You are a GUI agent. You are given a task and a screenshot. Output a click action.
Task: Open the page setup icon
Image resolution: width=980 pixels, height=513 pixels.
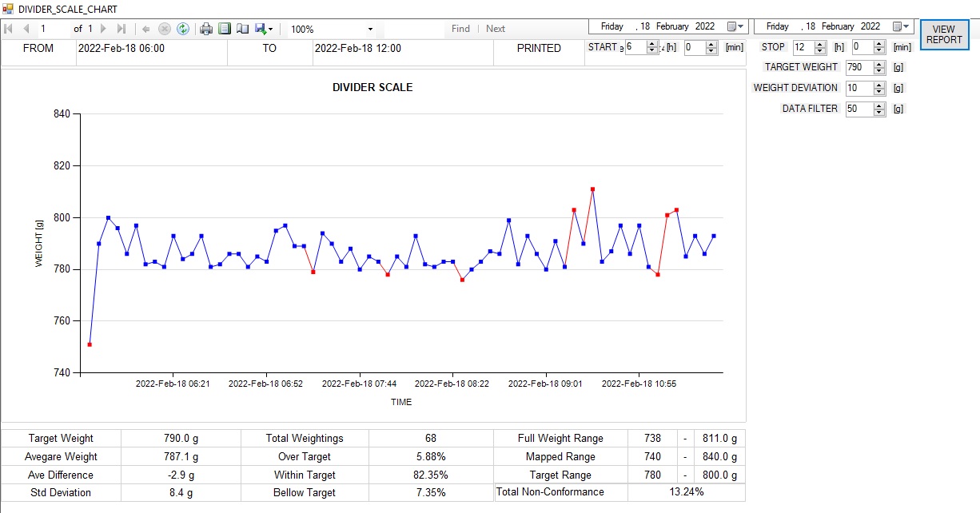click(x=242, y=29)
